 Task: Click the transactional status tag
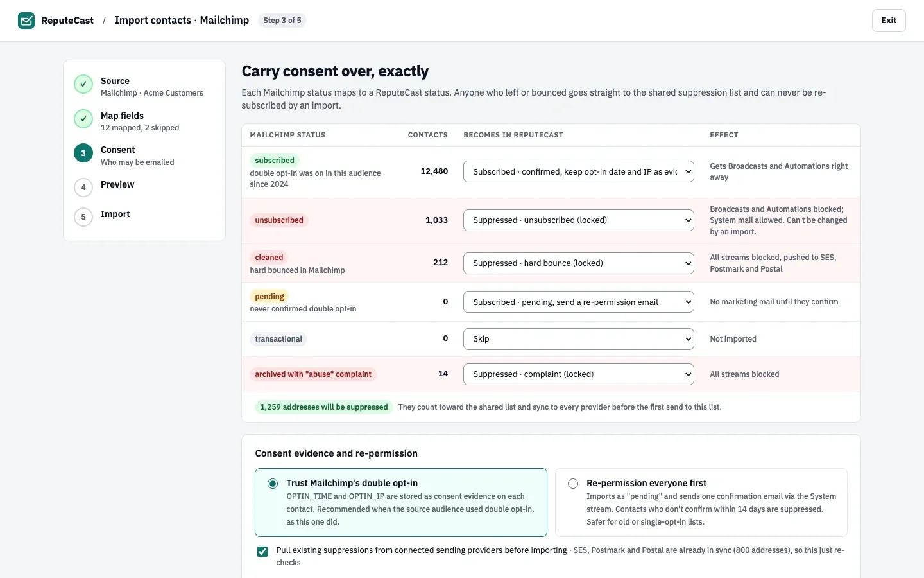tap(278, 339)
